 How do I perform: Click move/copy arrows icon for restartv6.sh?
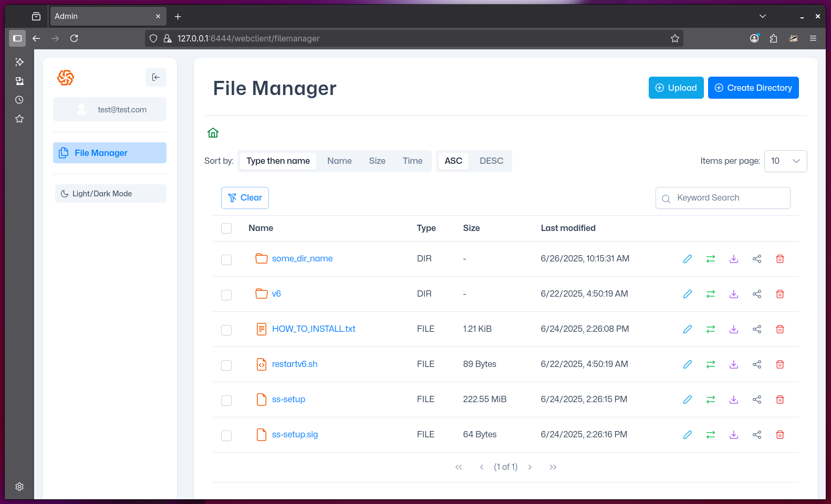click(x=710, y=364)
